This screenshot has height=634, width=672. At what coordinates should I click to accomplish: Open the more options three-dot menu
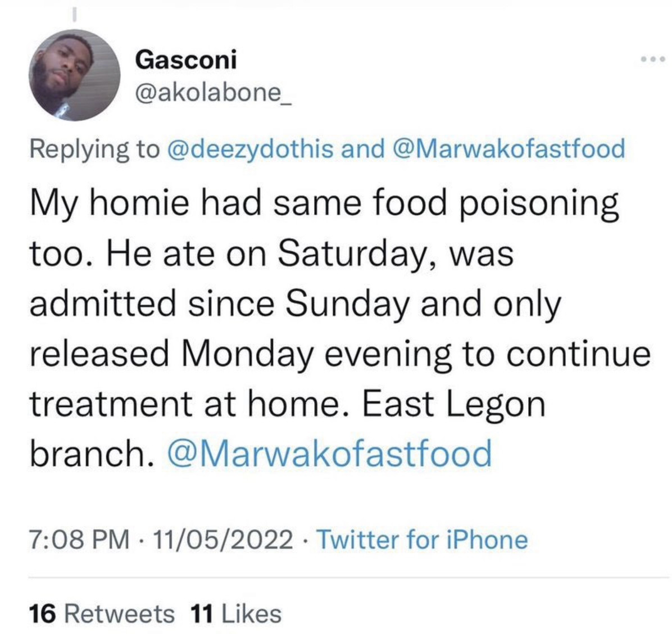[x=654, y=59]
